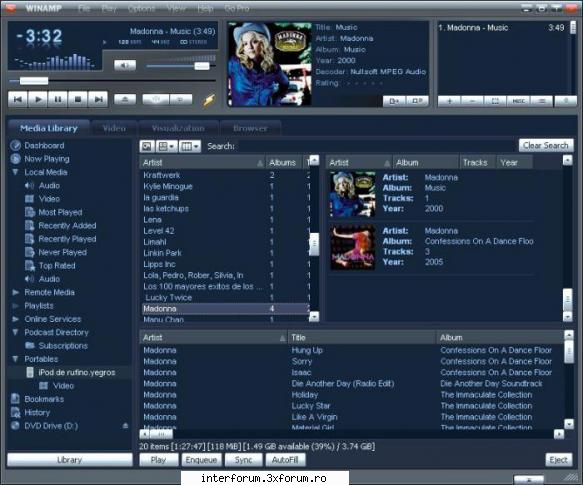Image resolution: width=583 pixels, height=485 pixels.
Task: Mute audio with speaker button
Action: coord(125,65)
